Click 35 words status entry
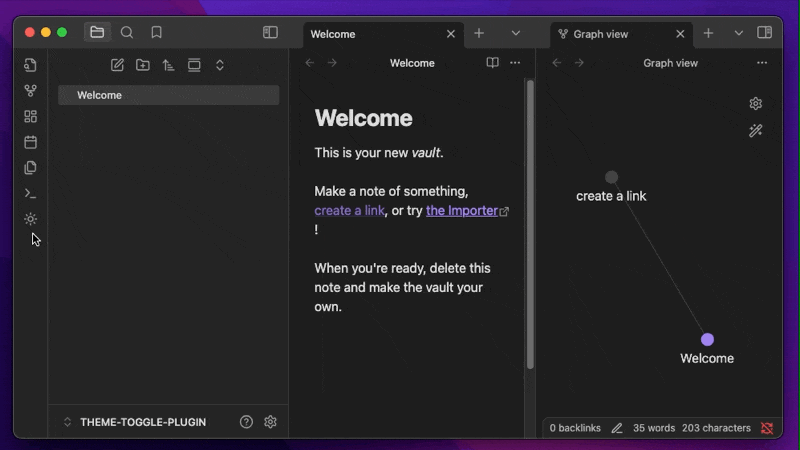800x450 pixels. [x=654, y=428]
